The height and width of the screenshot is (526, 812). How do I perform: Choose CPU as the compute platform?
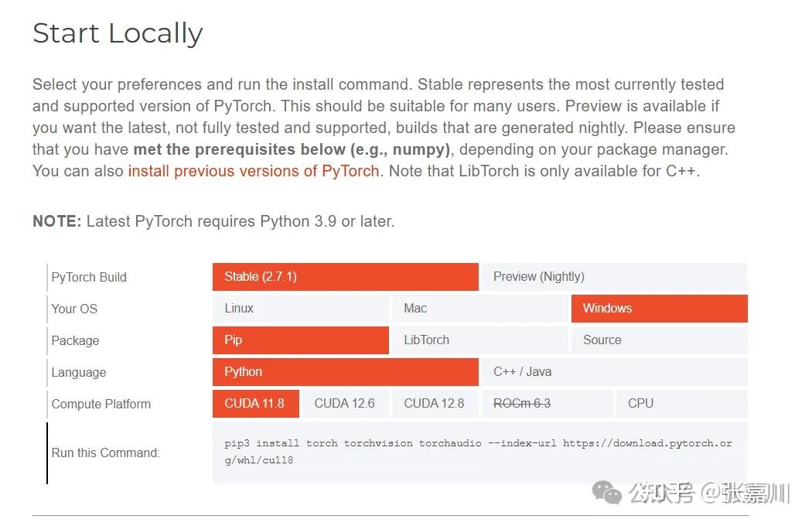coord(681,403)
